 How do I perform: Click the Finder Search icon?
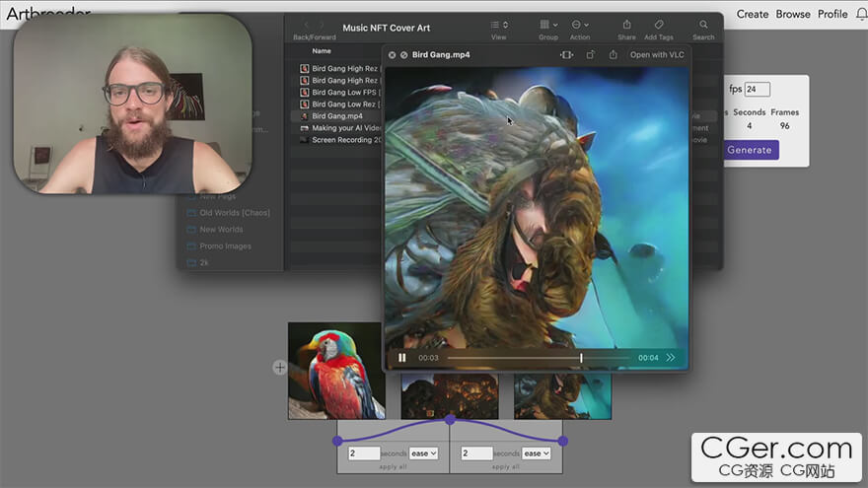(x=703, y=25)
